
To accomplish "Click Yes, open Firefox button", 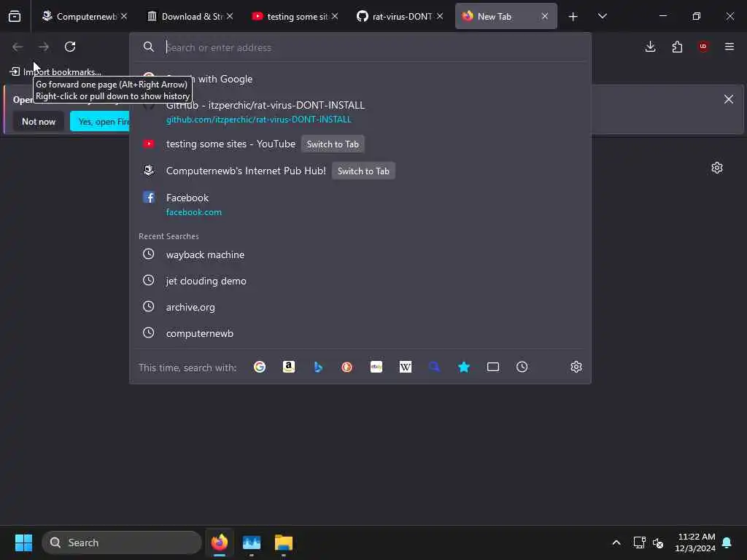I will click(100, 122).
